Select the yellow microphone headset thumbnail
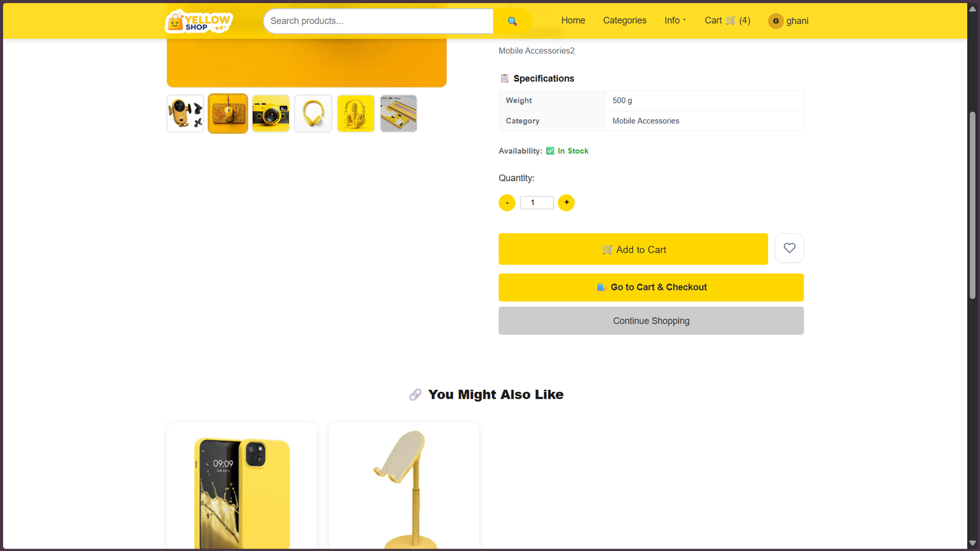980x551 pixels. (x=356, y=114)
